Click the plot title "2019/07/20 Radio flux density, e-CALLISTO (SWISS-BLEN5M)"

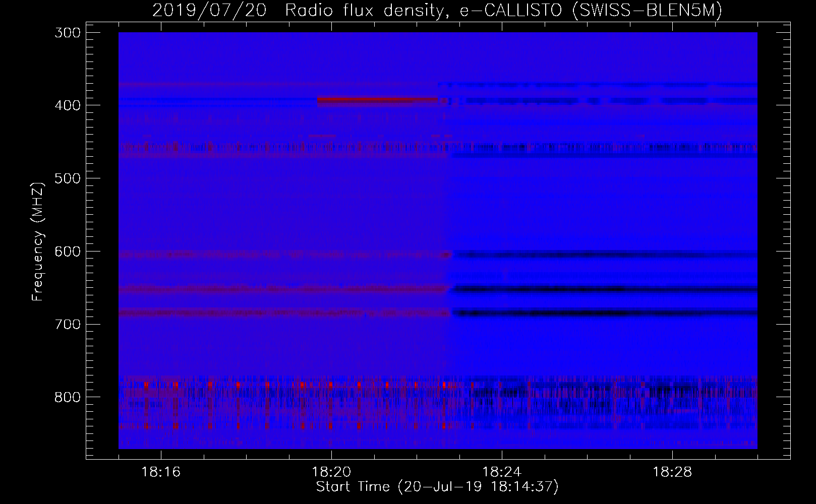[x=437, y=10]
